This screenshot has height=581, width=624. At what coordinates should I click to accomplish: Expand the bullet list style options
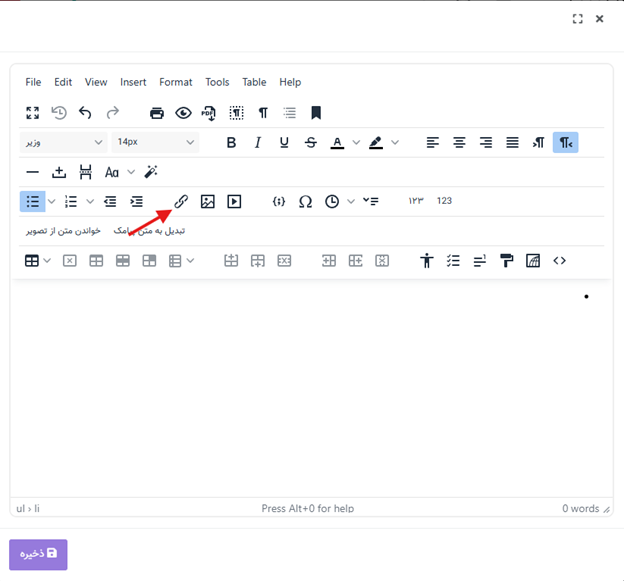coord(51,202)
